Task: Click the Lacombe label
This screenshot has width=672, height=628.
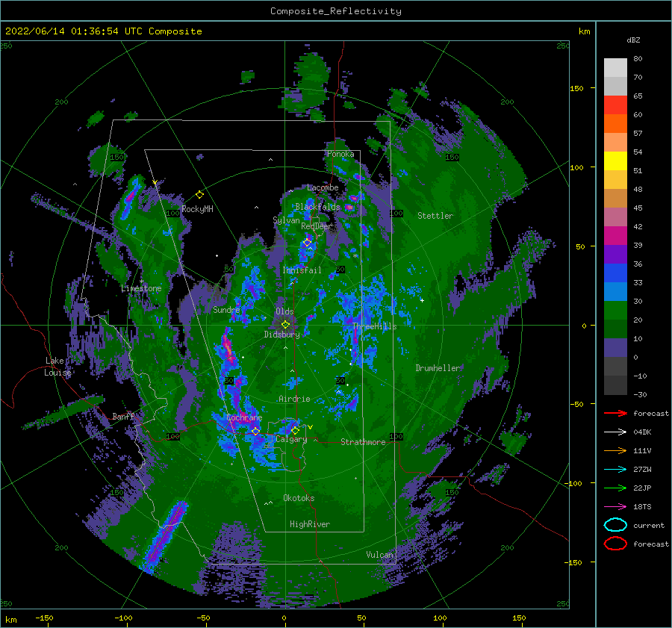Action: point(323,187)
